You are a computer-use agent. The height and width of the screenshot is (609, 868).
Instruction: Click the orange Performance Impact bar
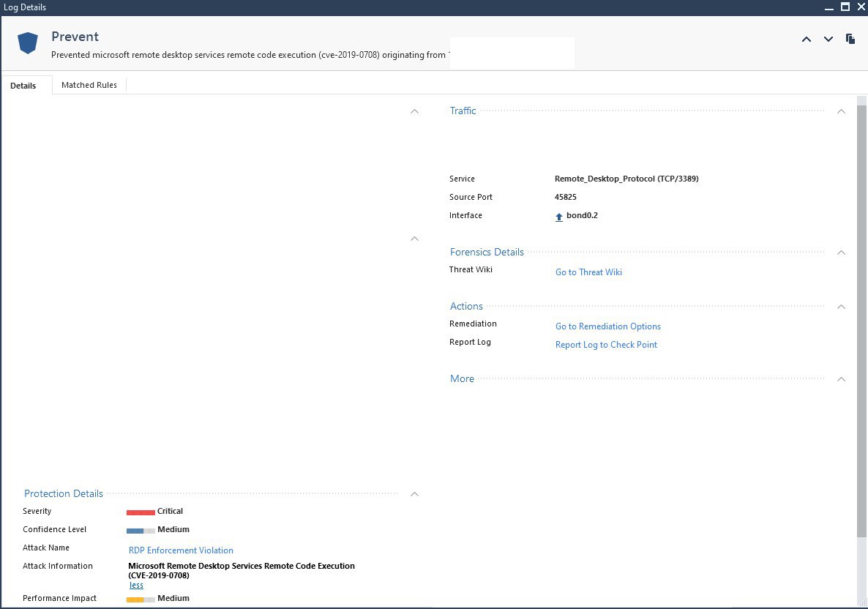141,599
